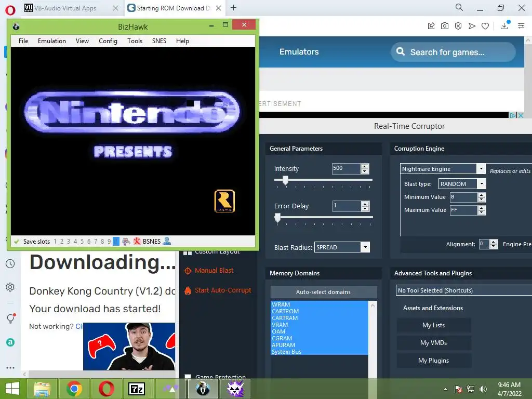
Task: Open BizHawk Config menu
Action: pos(108,41)
